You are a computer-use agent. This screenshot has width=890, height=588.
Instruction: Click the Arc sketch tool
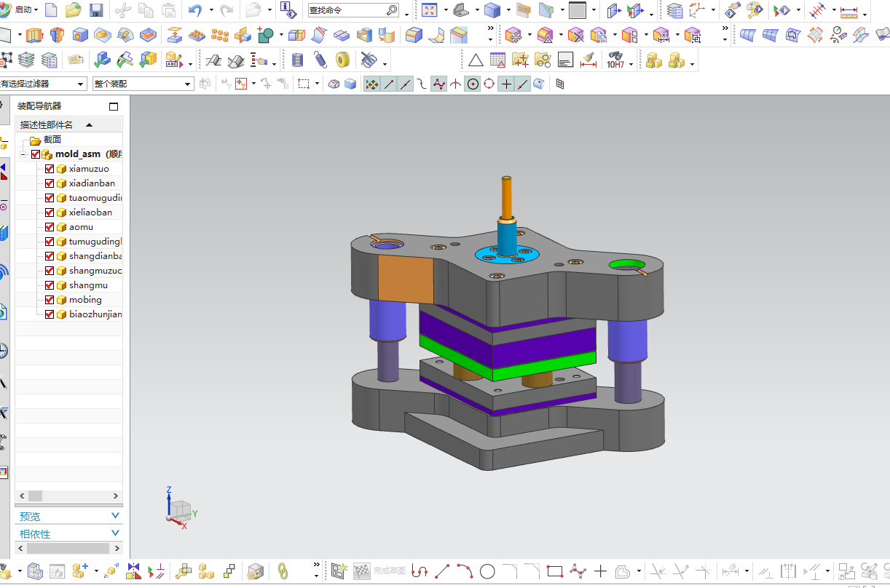pos(465,571)
